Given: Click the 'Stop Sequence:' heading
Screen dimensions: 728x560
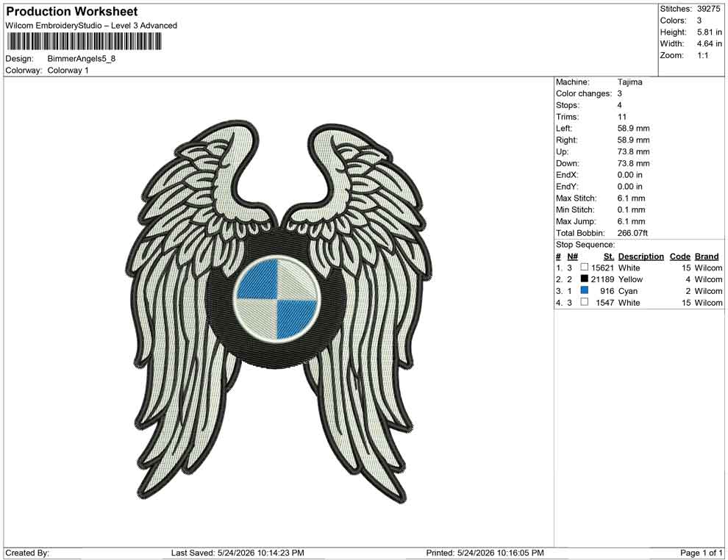Looking at the screenshot, I should [x=585, y=245].
